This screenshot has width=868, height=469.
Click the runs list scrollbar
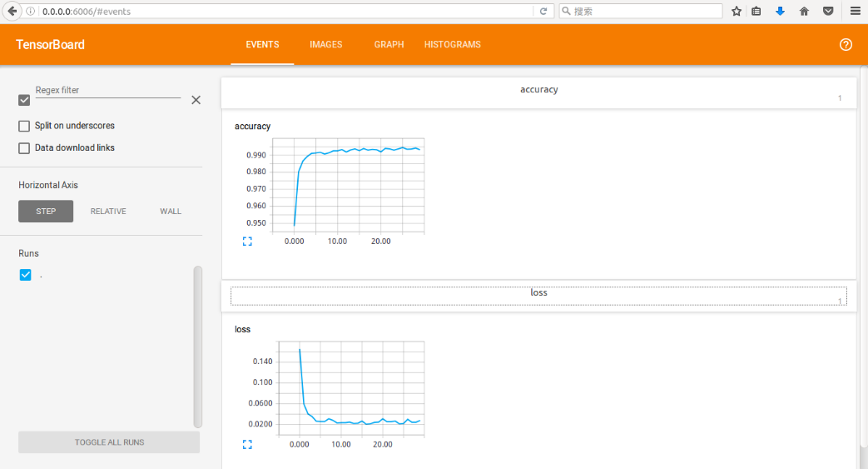pos(197,347)
